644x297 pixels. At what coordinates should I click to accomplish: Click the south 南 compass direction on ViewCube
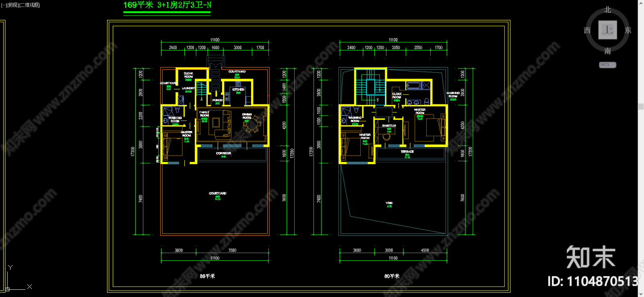[x=607, y=51]
